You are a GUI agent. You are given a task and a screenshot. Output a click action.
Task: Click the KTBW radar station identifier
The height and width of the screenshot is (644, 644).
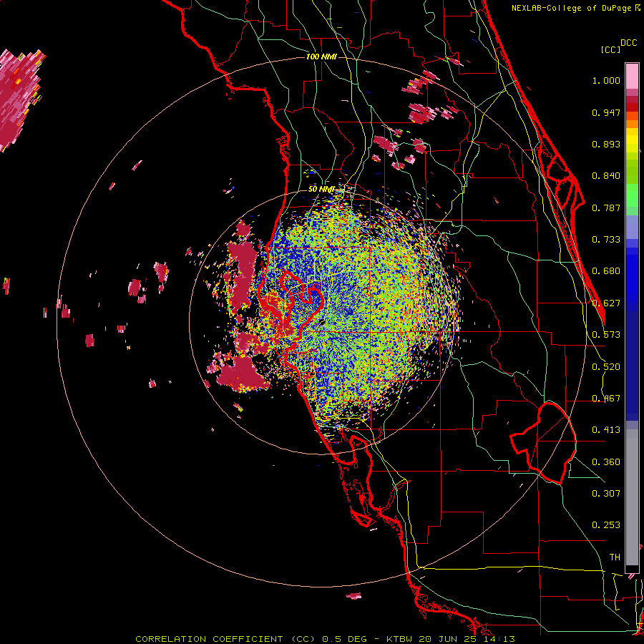401,639
